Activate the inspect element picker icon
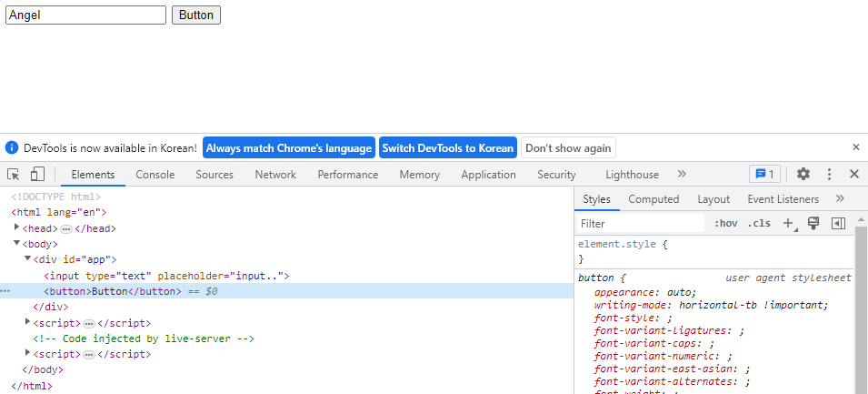868x394 pixels. click(14, 175)
